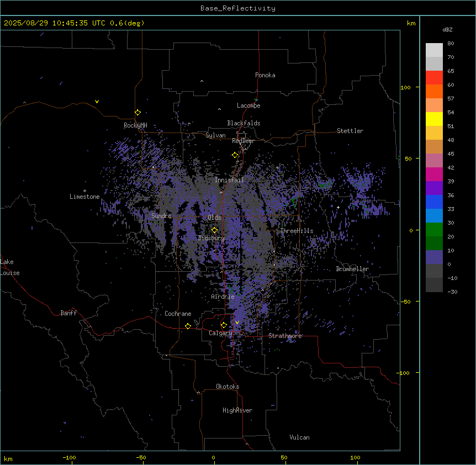Select the magenta 39-42 dBZ legend swatch
Screen dimensions: 476x465
(434, 174)
